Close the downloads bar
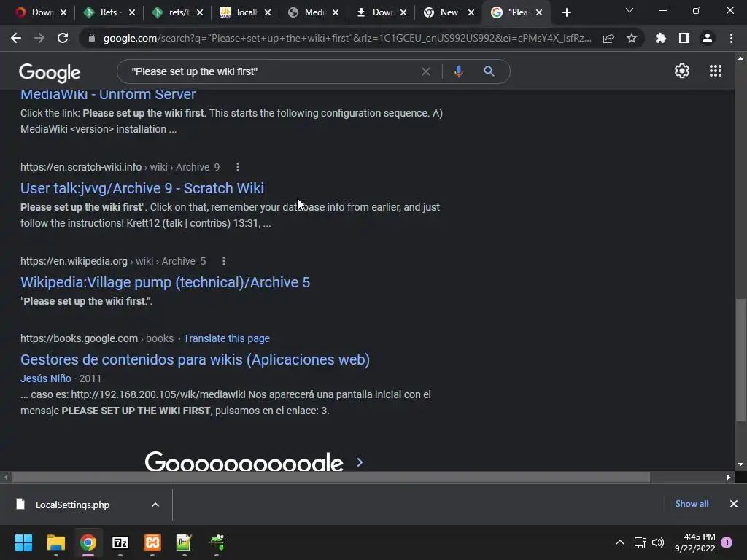 pos(734,504)
